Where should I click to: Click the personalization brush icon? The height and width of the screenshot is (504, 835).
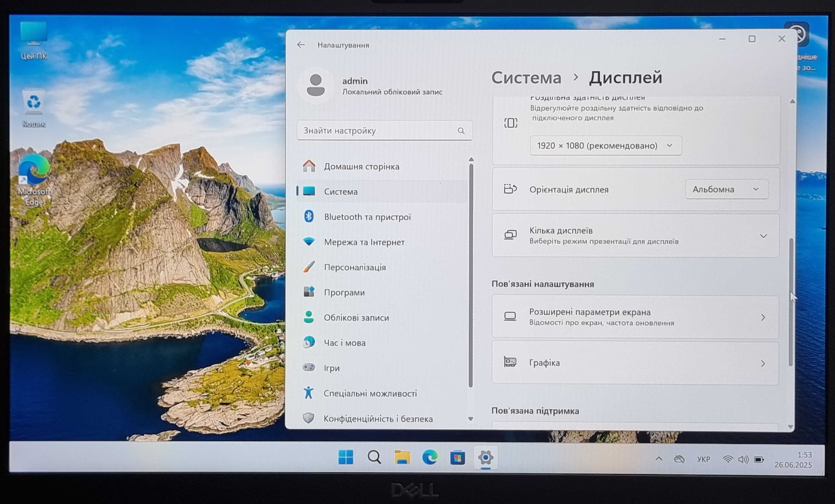[309, 267]
